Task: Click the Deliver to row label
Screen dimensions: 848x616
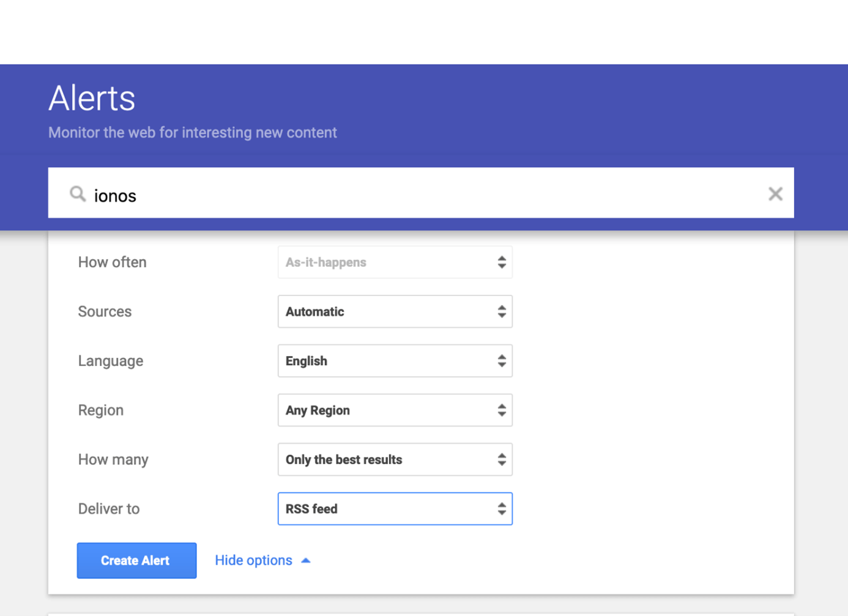Action: (x=109, y=508)
